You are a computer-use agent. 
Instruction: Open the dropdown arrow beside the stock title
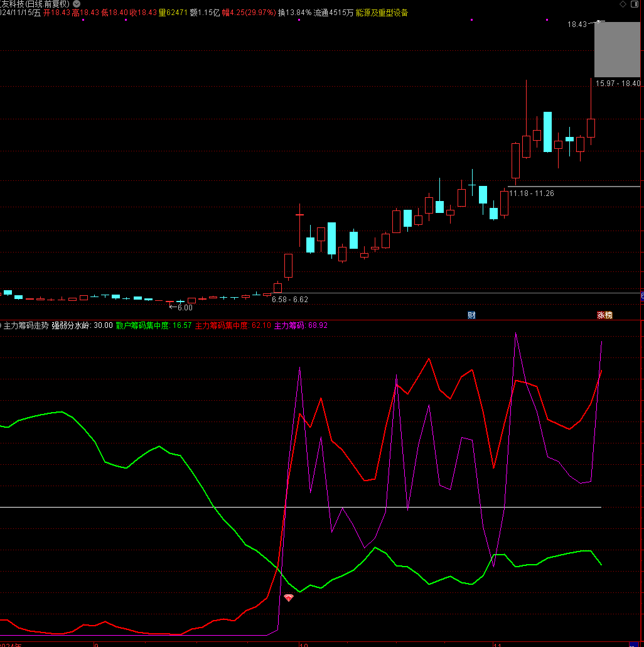(77, 4)
